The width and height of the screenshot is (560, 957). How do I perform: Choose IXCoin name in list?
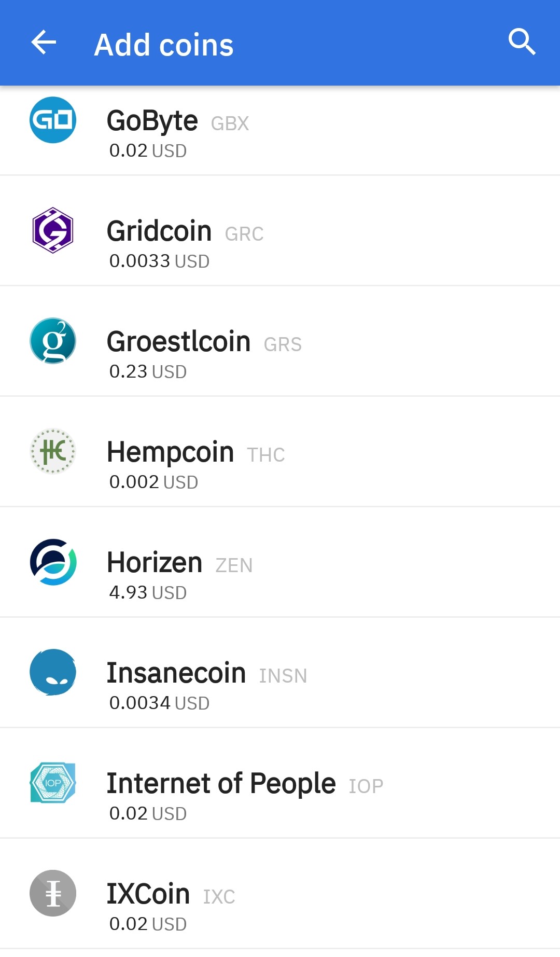tap(148, 894)
